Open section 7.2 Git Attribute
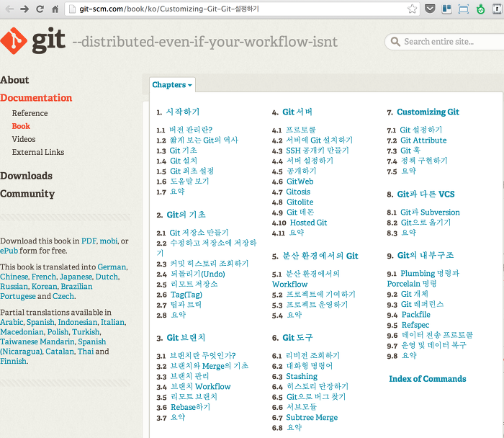The width and height of the screenshot is (504, 438). pos(423,140)
